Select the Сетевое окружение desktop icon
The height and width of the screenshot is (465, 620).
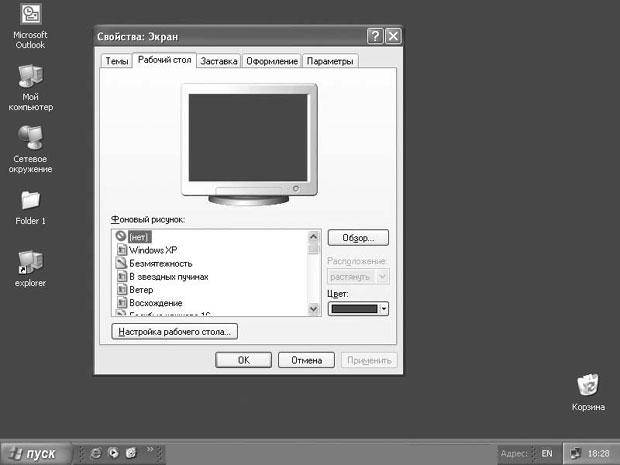(x=31, y=138)
